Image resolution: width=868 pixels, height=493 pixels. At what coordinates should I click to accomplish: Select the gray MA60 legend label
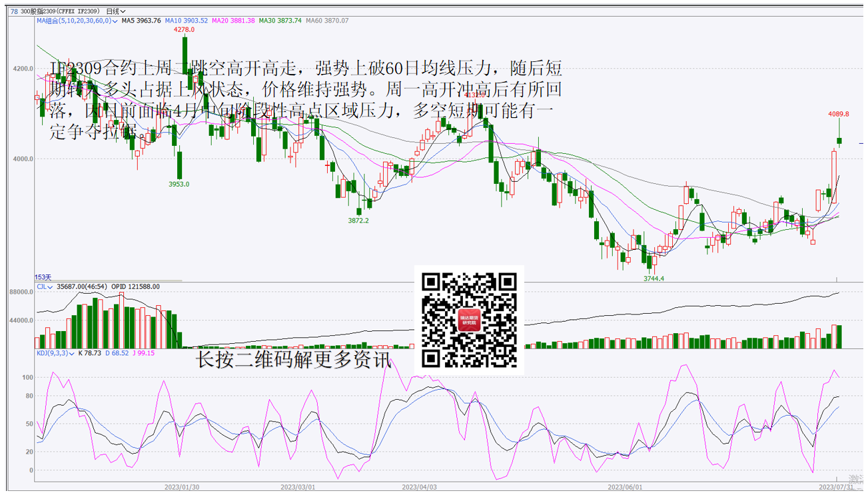[x=327, y=21]
